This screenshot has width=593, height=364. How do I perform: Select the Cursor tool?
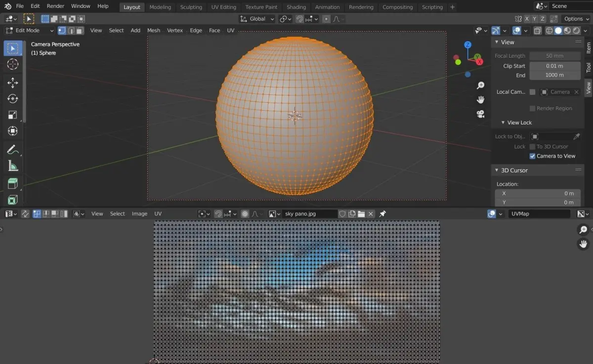(13, 64)
